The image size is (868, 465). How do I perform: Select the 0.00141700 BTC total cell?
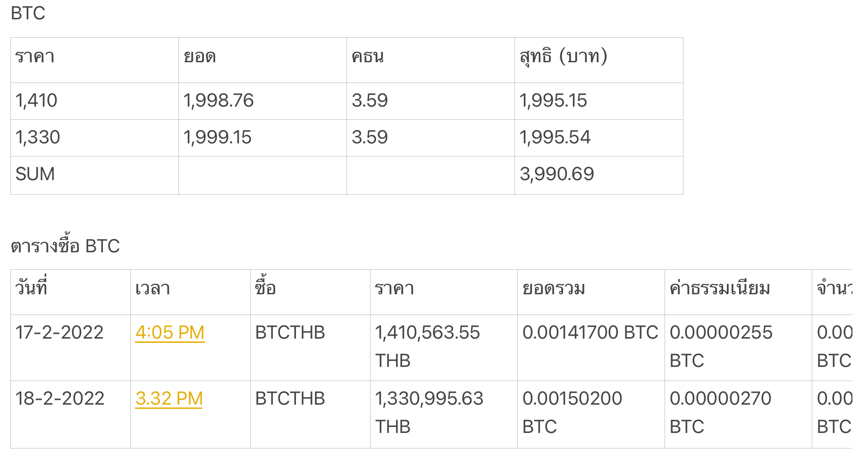[591, 348]
